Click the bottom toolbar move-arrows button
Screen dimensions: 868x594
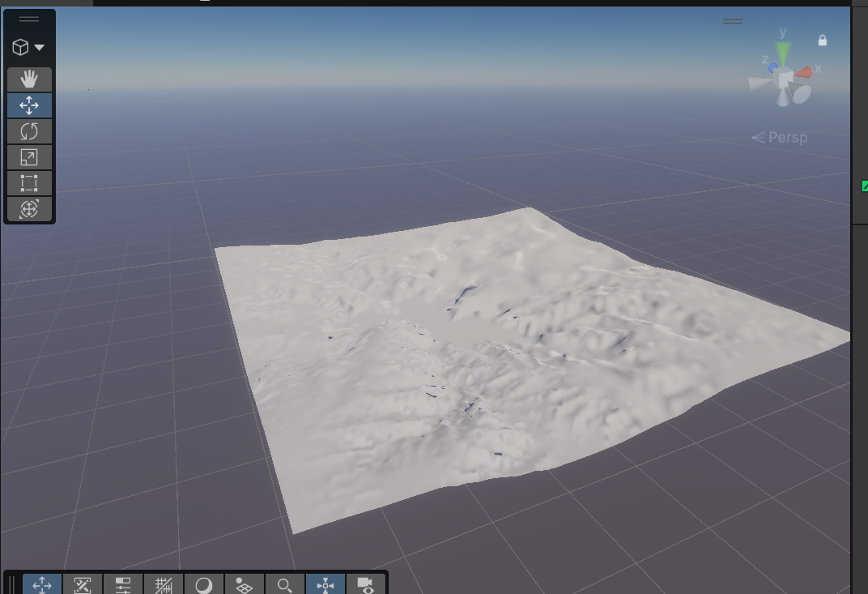click(42, 584)
